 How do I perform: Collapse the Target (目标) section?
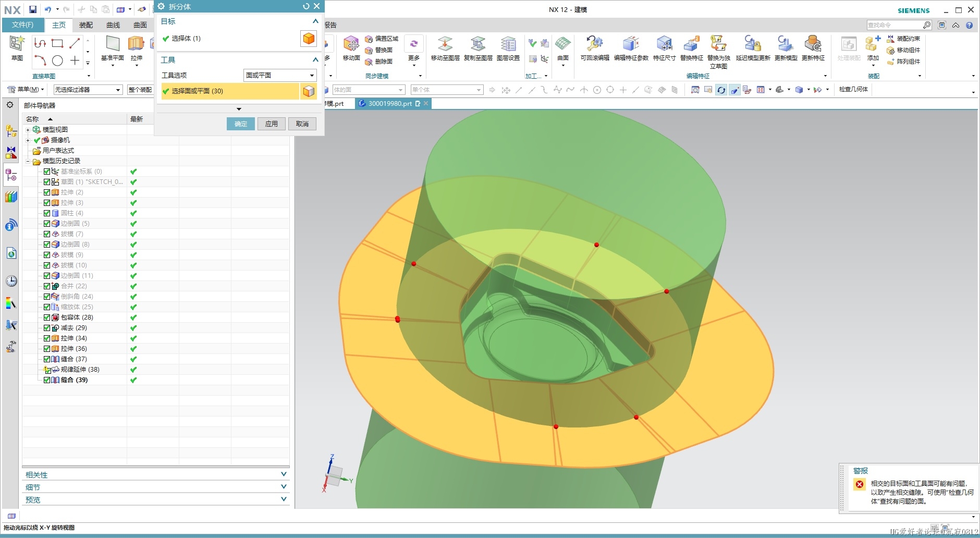[315, 21]
